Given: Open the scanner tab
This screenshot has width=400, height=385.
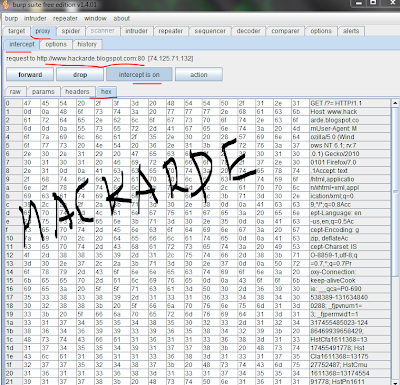Looking at the screenshot, I should 103,31.
